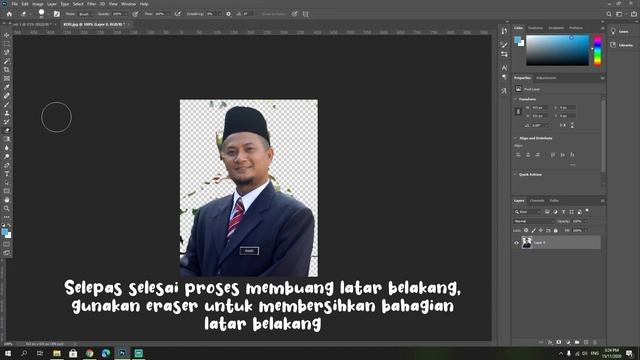Open the brush settings panel toggle icon

(x=57, y=14)
